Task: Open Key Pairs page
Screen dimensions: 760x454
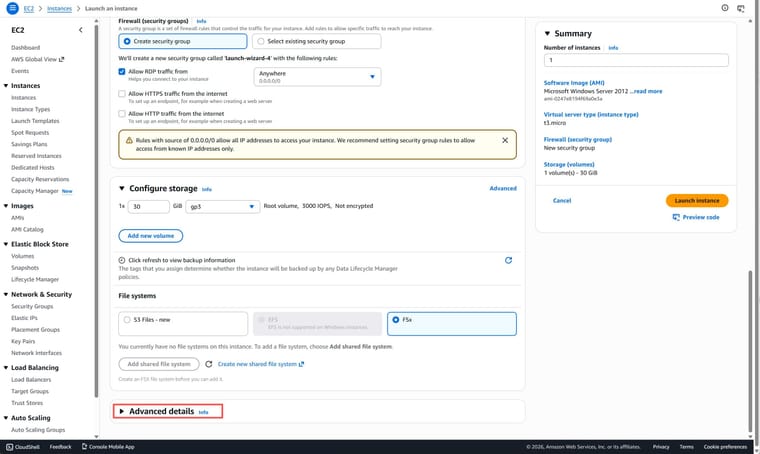Action: pos(23,341)
